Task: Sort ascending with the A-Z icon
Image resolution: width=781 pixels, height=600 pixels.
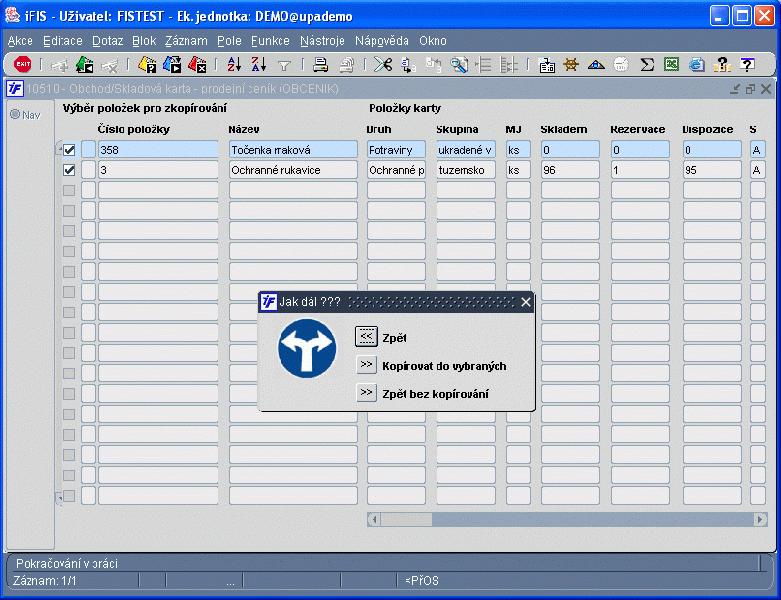Action: pyautogui.click(x=234, y=64)
